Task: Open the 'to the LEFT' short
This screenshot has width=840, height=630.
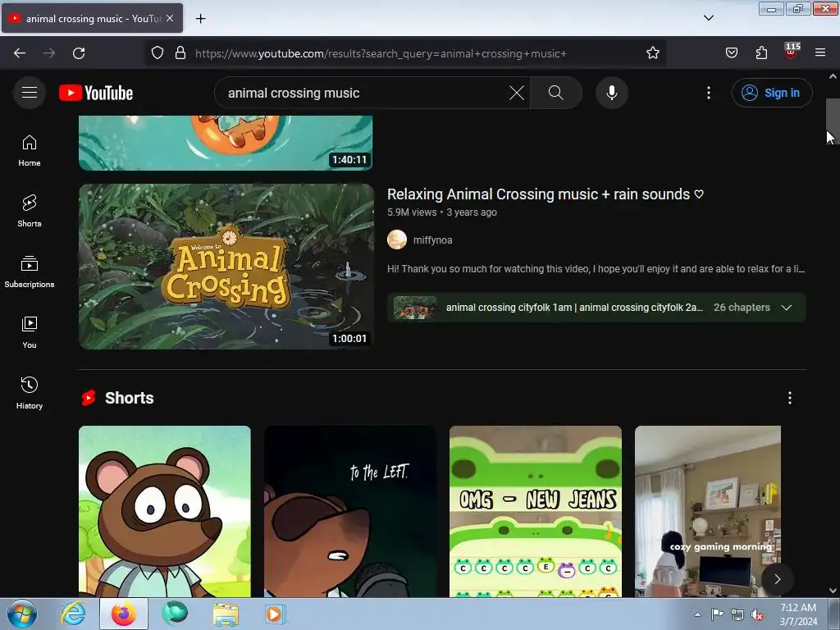Action: (x=349, y=511)
